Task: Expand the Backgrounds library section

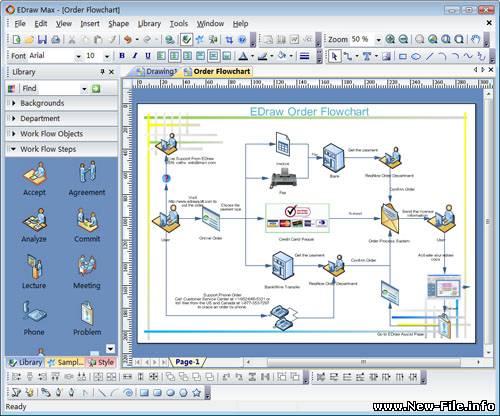Action: click(x=62, y=103)
